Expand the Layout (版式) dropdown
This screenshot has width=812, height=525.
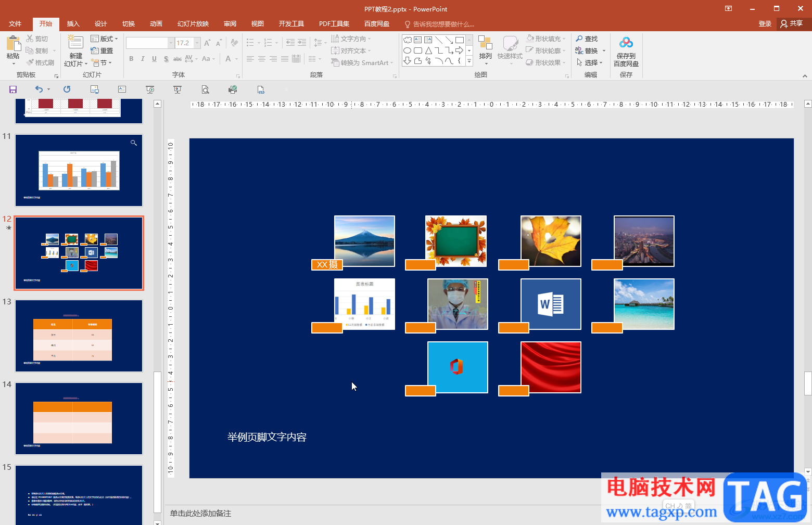tap(105, 39)
